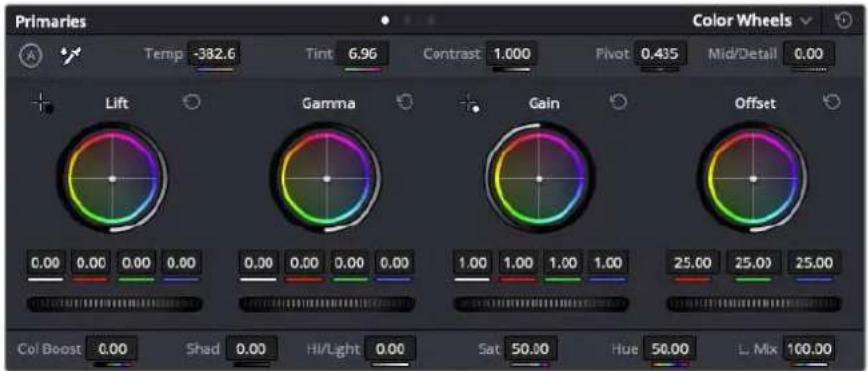The height and width of the screenshot is (371, 868).
Task: Click the Col Boost value field
Action: pos(112,349)
